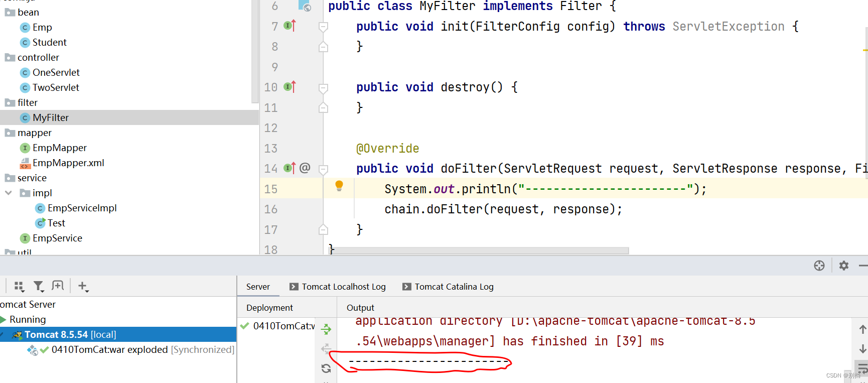Open the Filter dropdown in Services toolbar
This screenshot has height=383, width=868.
(39, 286)
